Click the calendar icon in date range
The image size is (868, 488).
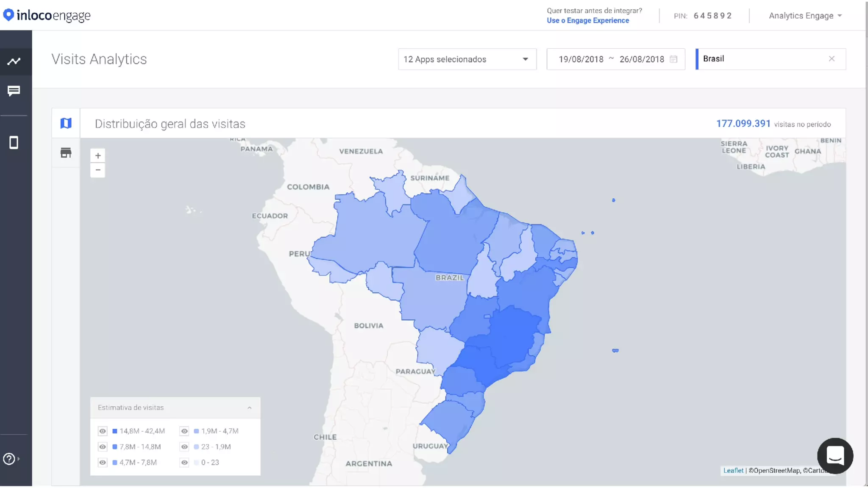click(x=673, y=59)
